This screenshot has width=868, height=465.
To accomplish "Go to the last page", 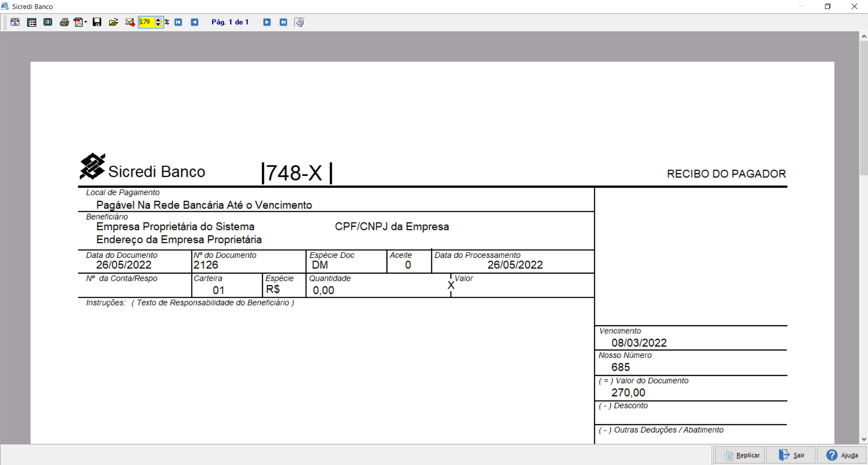I will point(283,22).
